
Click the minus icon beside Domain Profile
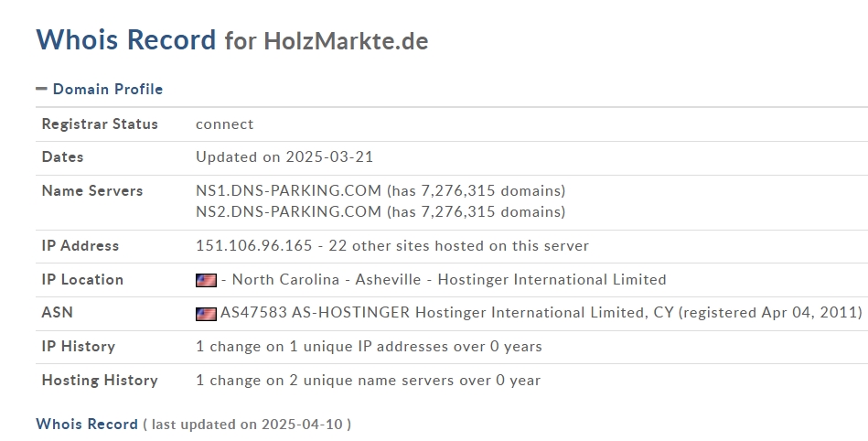[41, 89]
